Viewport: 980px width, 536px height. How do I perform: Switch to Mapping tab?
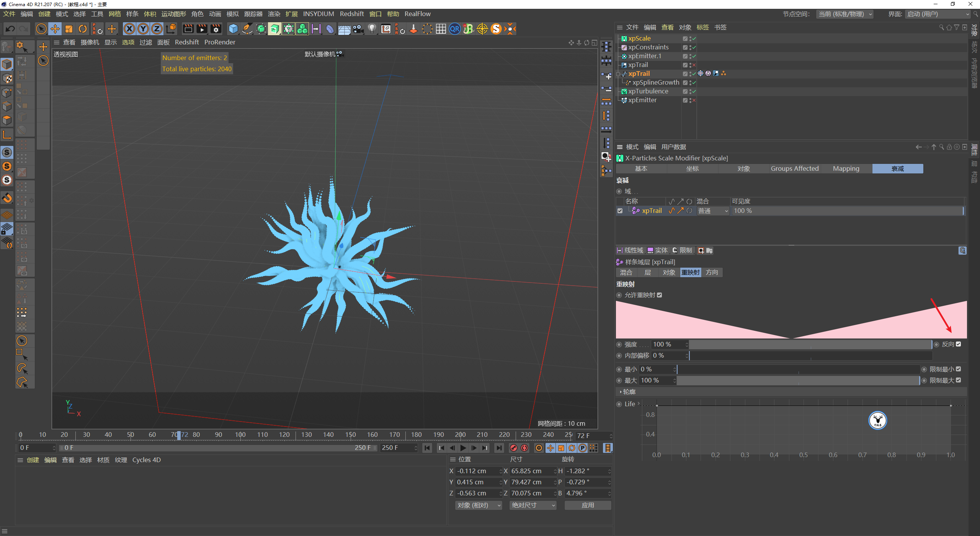tap(846, 168)
